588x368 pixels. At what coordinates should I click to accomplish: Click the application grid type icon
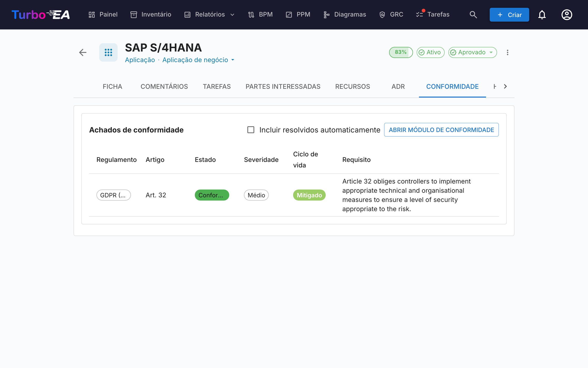[108, 52]
